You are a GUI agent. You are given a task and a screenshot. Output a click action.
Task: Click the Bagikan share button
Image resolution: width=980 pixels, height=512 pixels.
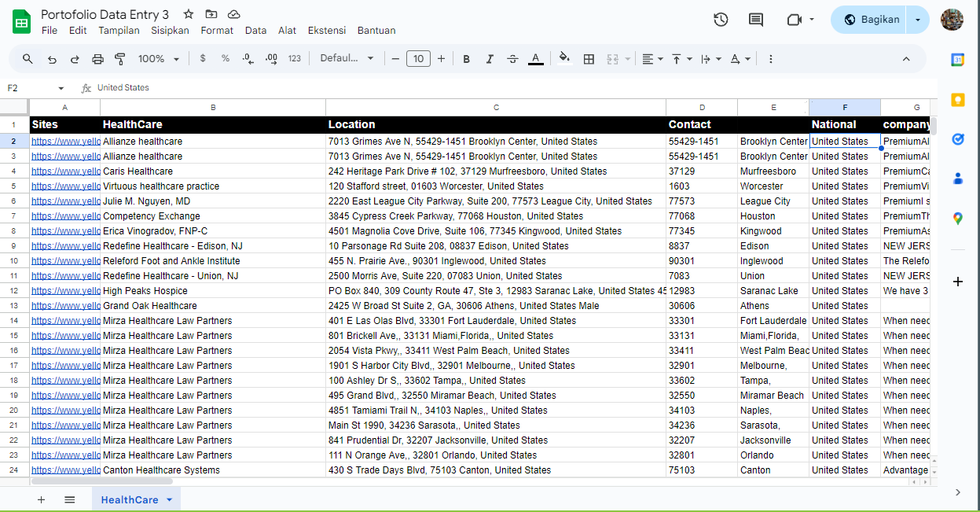point(870,20)
